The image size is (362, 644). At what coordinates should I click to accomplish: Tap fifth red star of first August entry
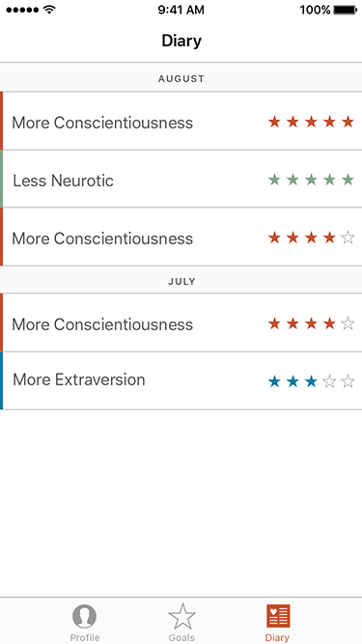coord(348,122)
